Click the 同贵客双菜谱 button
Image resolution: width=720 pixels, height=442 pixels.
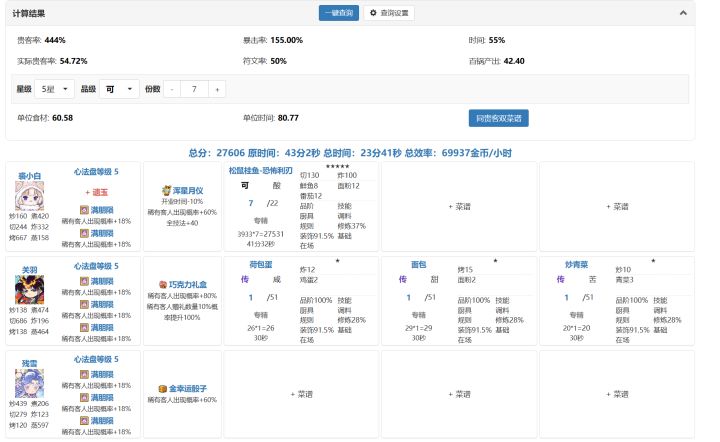tap(498, 118)
